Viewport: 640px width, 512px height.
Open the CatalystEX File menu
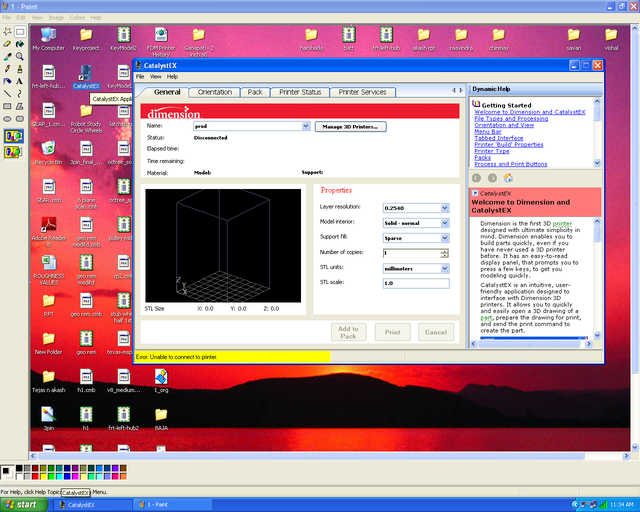point(140,76)
